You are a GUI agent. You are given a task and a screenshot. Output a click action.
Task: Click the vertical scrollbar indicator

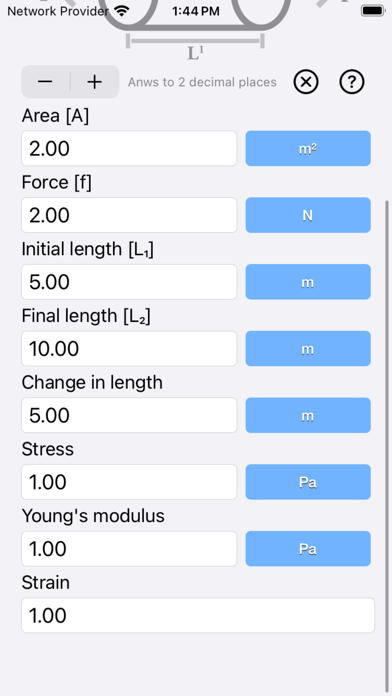coord(388,447)
